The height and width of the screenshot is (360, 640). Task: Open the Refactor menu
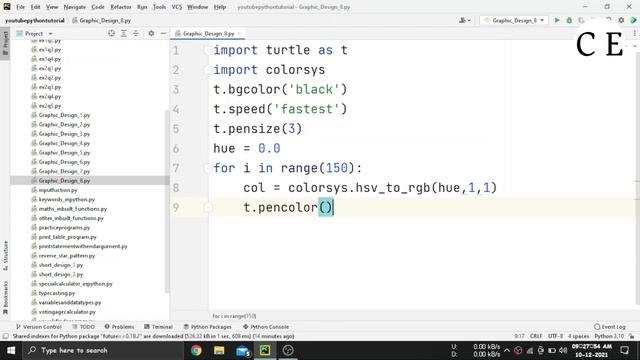coord(121,7)
